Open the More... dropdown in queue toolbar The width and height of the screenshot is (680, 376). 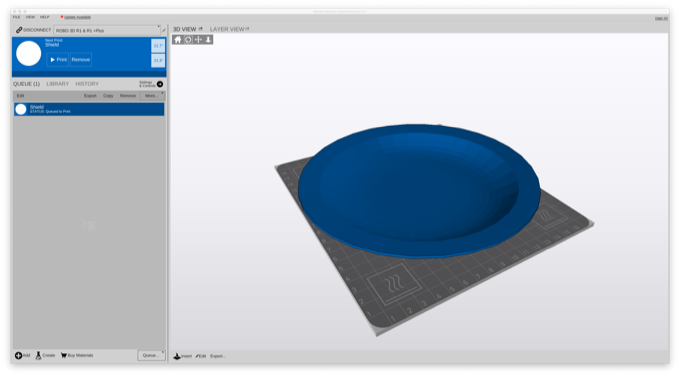click(x=152, y=96)
